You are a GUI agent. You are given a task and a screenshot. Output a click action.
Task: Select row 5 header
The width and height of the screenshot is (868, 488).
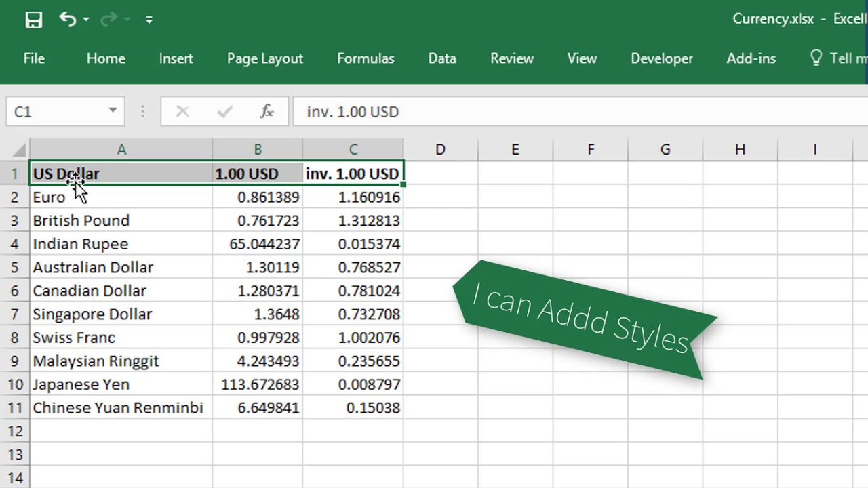point(15,267)
